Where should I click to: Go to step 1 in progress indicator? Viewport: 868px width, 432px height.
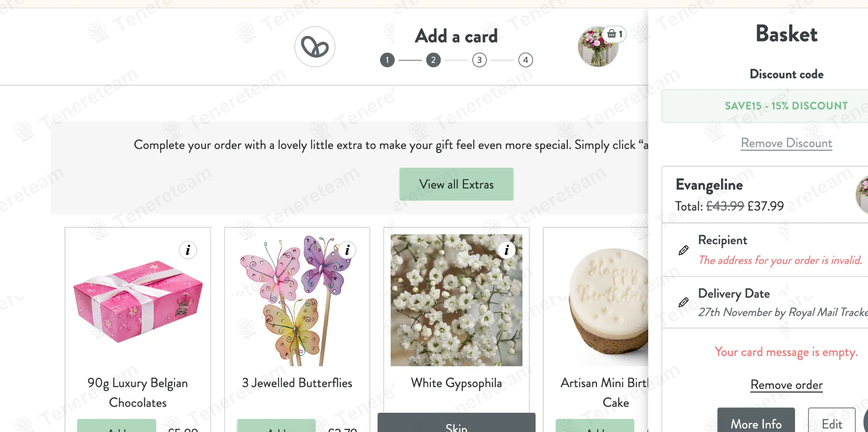[387, 60]
